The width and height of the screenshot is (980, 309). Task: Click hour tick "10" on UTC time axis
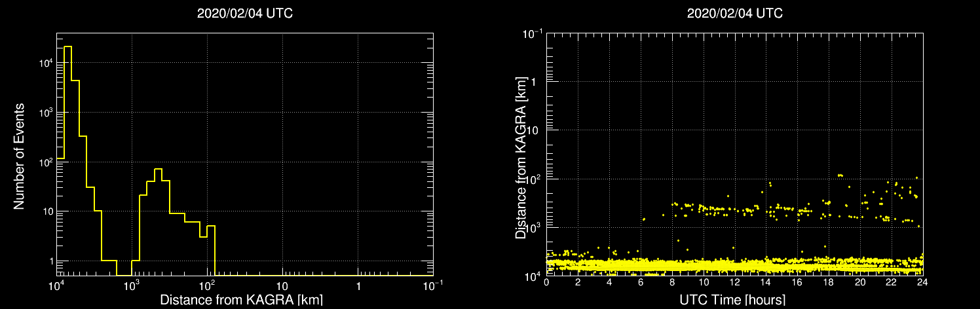tap(704, 282)
